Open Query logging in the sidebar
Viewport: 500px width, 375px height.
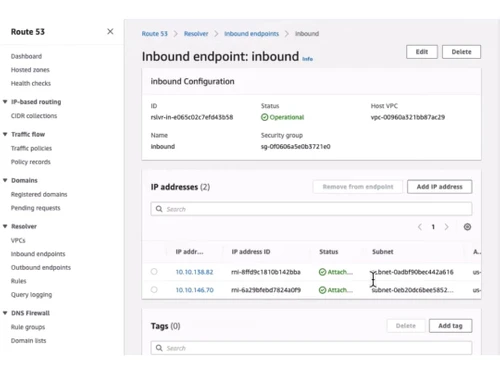[31, 295]
